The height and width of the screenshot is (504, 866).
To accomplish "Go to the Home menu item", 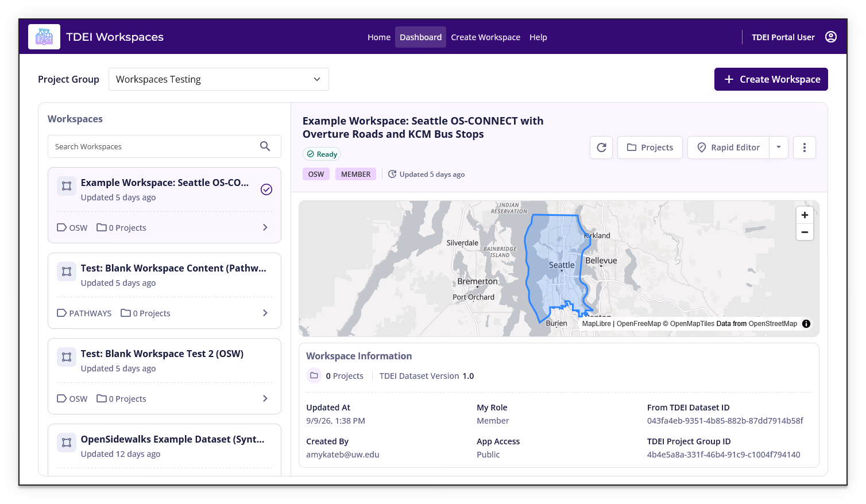I will (x=379, y=37).
